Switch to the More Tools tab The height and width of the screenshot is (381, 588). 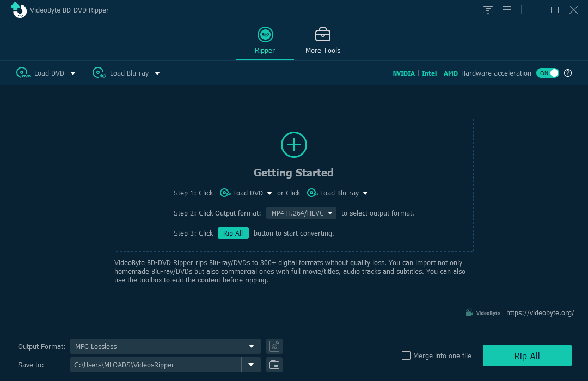[x=323, y=41]
